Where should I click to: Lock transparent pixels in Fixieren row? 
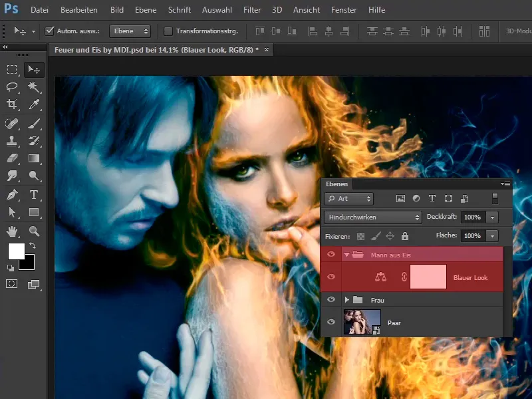coord(360,236)
